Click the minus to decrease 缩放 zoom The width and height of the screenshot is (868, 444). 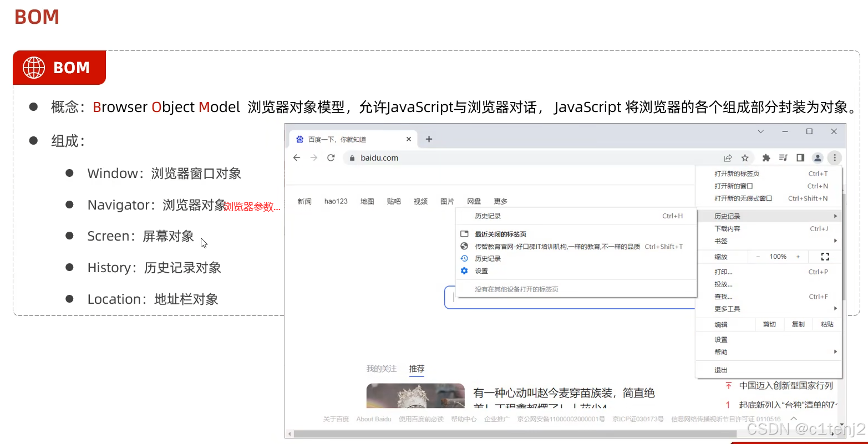tap(758, 256)
